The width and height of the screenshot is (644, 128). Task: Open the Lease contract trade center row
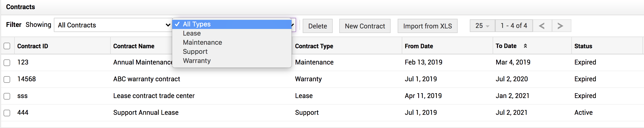[x=154, y=96]
